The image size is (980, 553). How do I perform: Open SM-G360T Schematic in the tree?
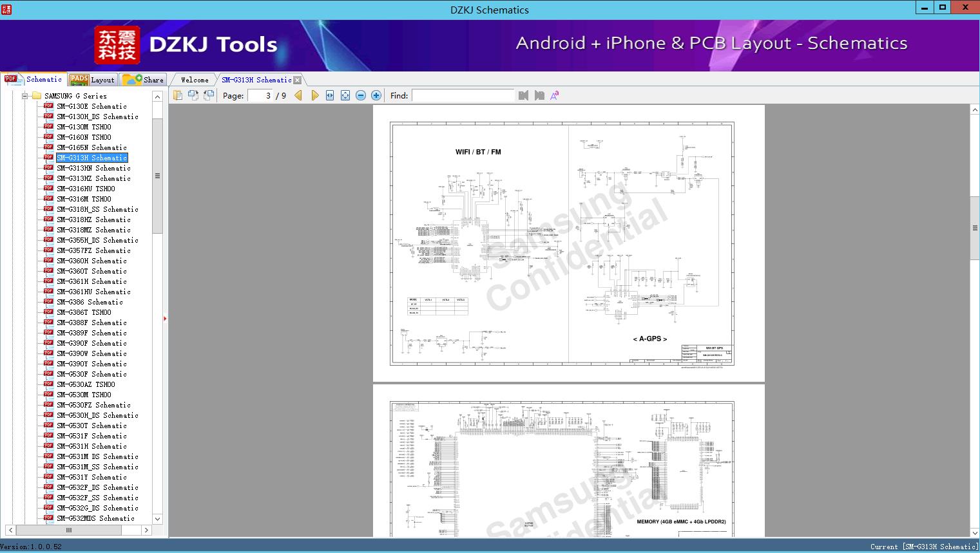tap(91, 271)
